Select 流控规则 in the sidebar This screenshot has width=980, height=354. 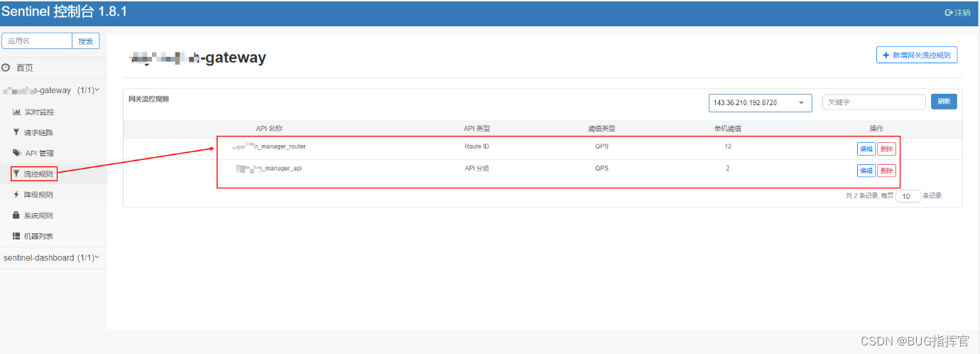38,173
